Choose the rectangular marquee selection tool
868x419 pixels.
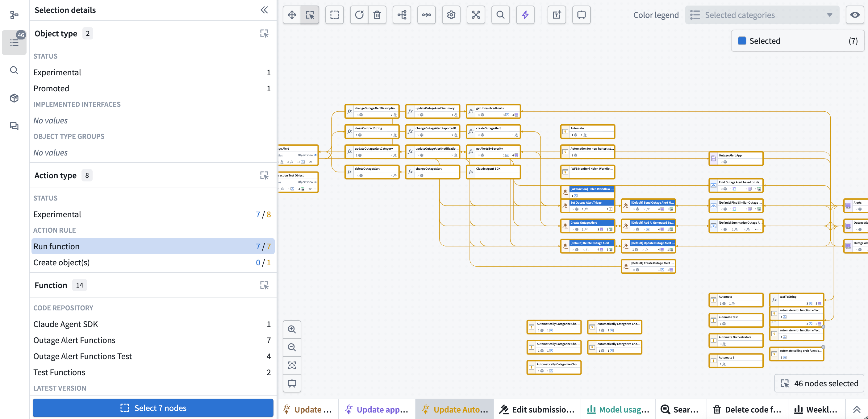tap(334, 15)
